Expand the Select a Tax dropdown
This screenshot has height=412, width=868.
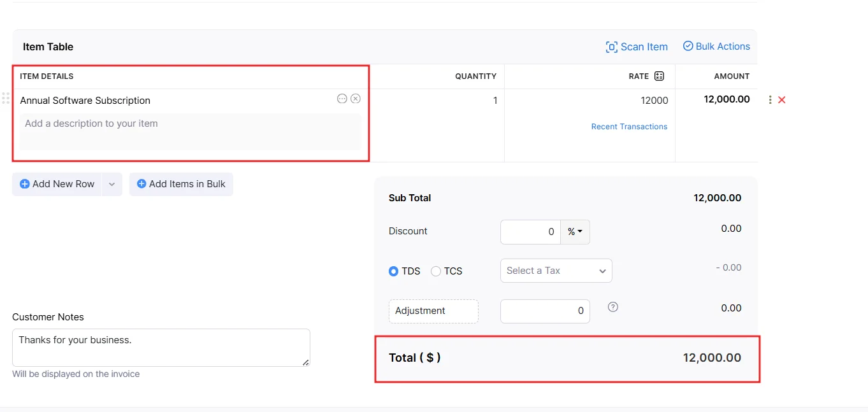click(x=556, y=271)
